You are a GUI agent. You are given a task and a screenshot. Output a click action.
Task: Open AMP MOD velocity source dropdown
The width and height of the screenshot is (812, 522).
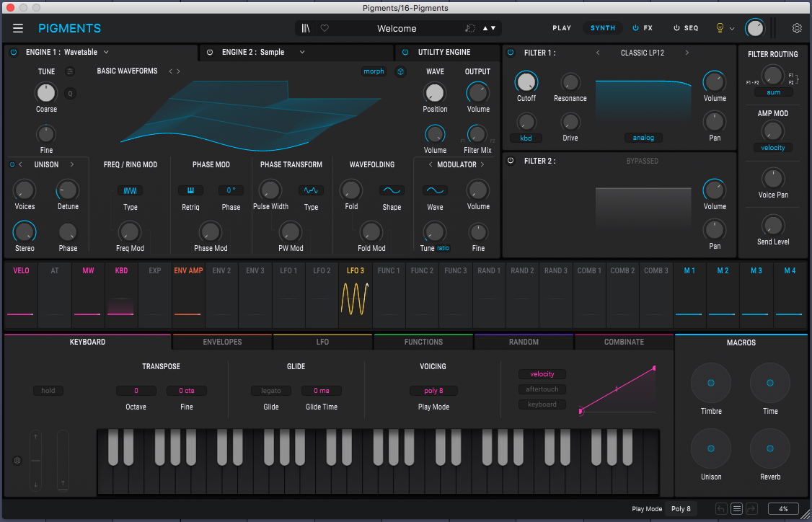click(773, 148)
